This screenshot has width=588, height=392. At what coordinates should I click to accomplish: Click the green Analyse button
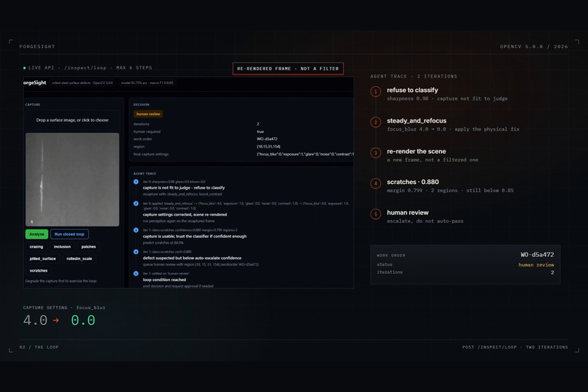point(36,234)
